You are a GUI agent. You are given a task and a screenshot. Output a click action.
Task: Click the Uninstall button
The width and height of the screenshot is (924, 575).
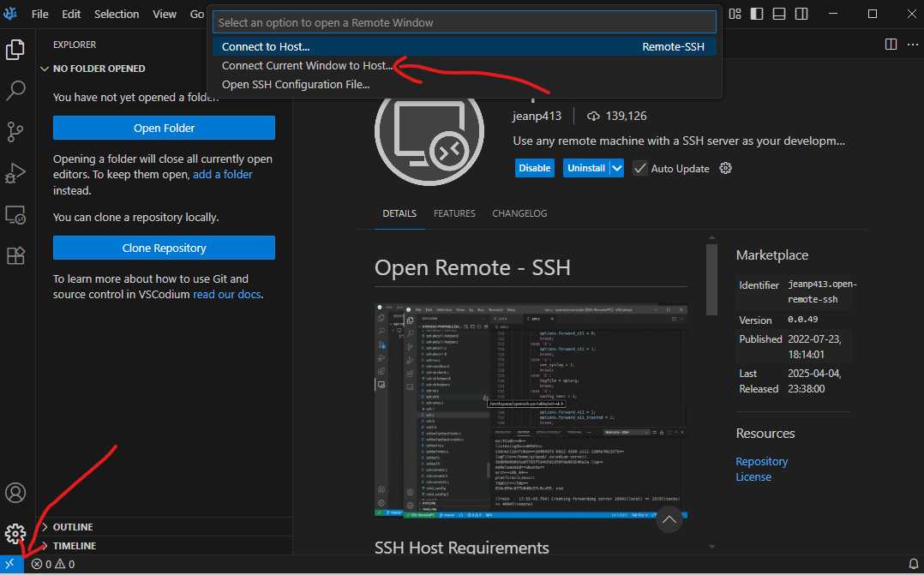tap(585, 168)
